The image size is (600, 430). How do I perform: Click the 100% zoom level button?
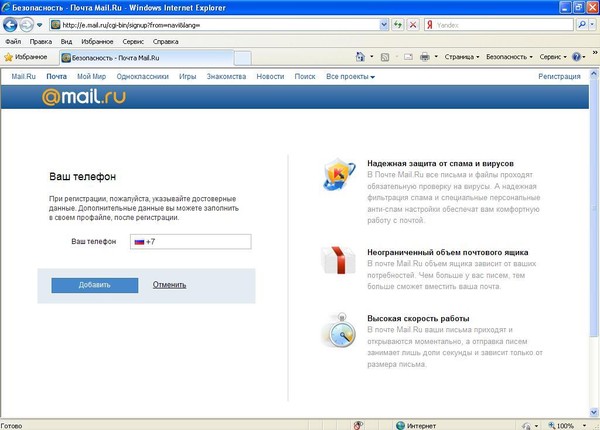pos(561,425)
